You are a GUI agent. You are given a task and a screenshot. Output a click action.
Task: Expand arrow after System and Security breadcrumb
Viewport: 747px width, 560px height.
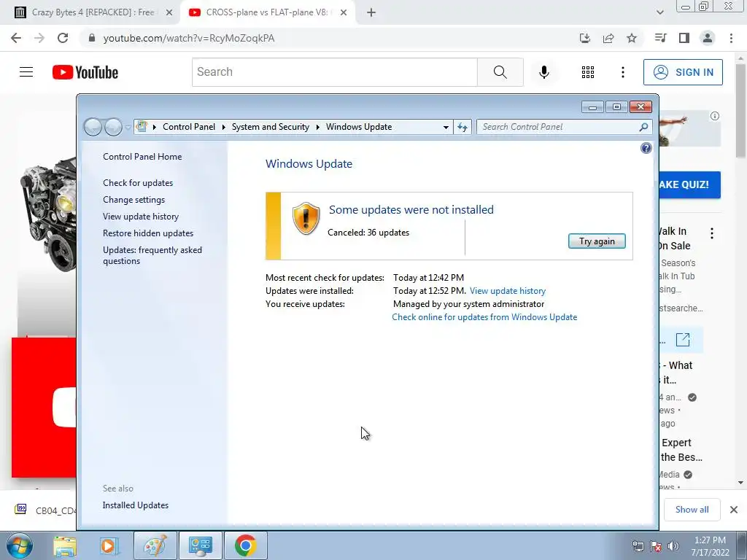point(318,127)
